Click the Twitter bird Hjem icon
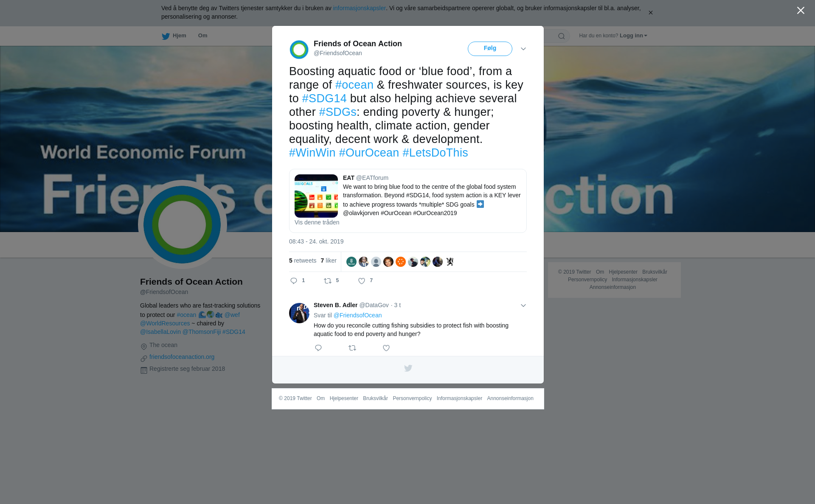The width and height of the screenshot is (815, 504). click(166, 36)
